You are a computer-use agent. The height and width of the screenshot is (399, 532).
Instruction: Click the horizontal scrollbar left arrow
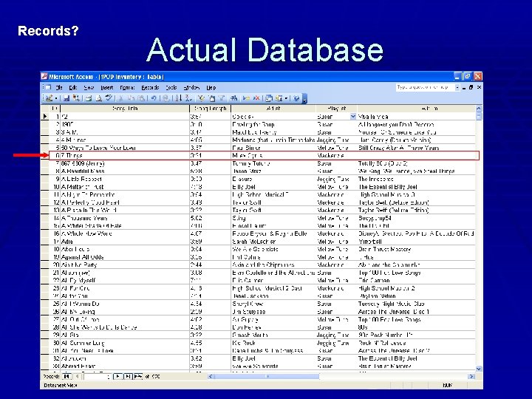(x=211, y=376)
